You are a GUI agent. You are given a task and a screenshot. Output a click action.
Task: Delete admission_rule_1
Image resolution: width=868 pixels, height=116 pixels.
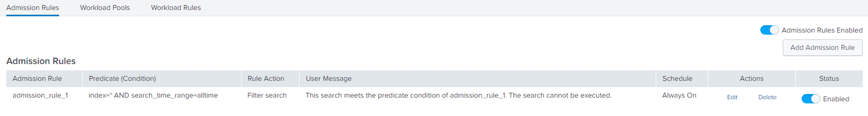[x=767, y=97]
